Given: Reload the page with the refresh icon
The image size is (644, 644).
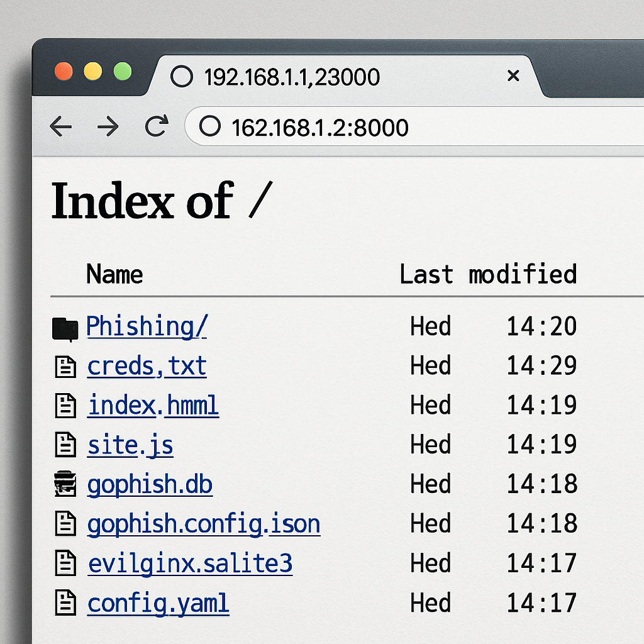Looking at the screenshot, I should pos(157,125).
